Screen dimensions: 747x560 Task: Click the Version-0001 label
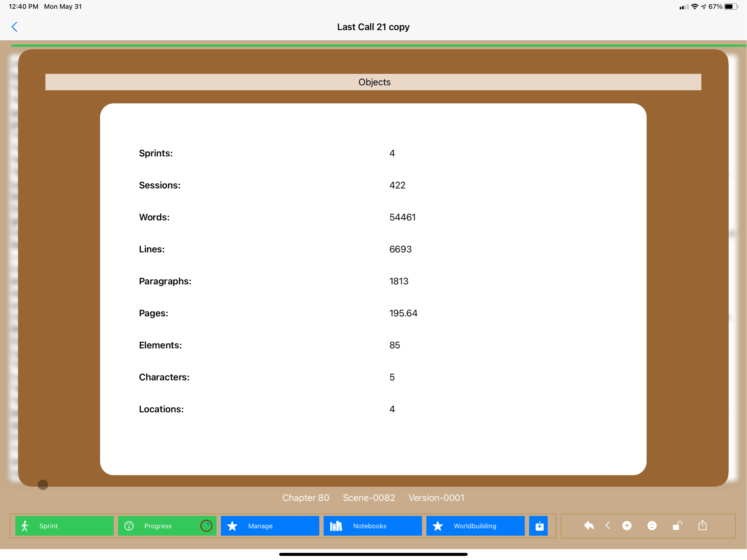pyautogui.click(x=436, y=497)
